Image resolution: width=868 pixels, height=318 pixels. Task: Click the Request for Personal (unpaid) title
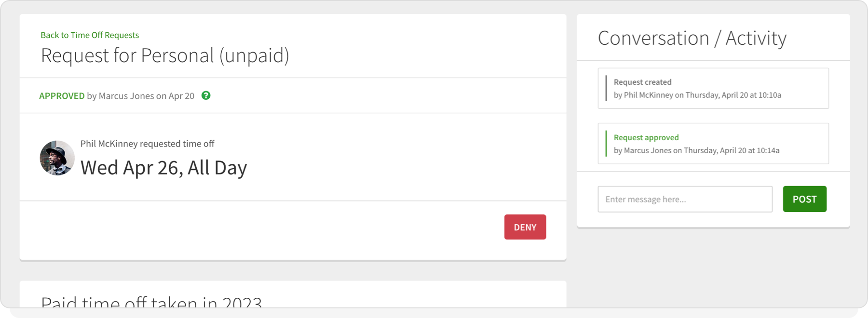click(165, 55)
